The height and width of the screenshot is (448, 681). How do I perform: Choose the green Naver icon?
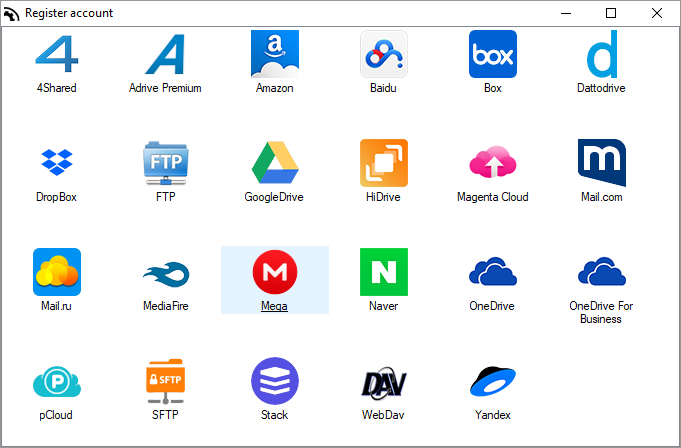[x=384, y=272]
